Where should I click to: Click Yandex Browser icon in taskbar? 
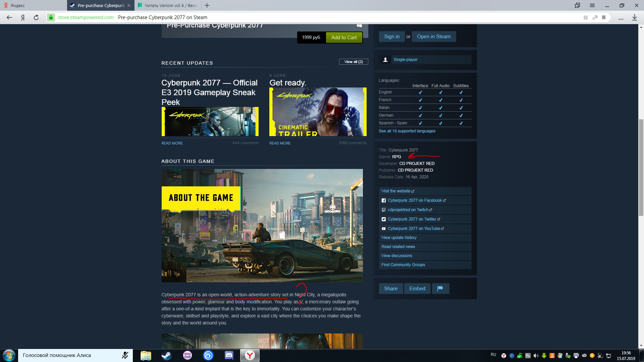250,355
